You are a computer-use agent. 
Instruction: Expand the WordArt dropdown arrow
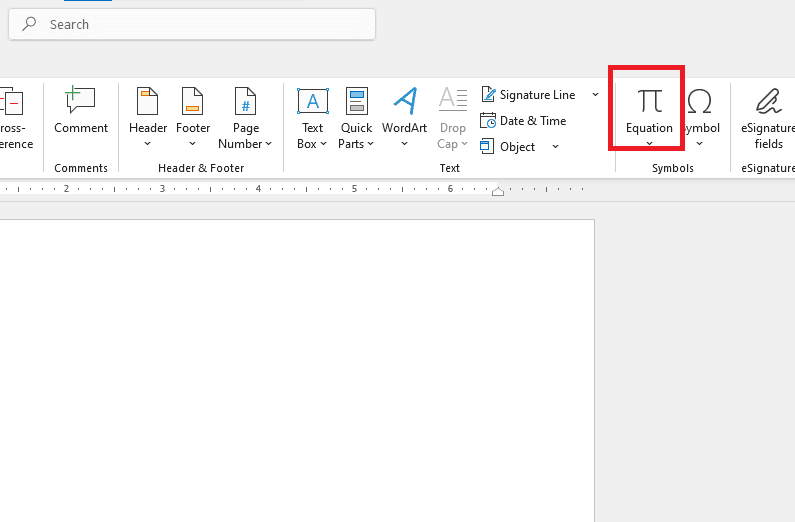pyautogui.click(x=404, y=144)
